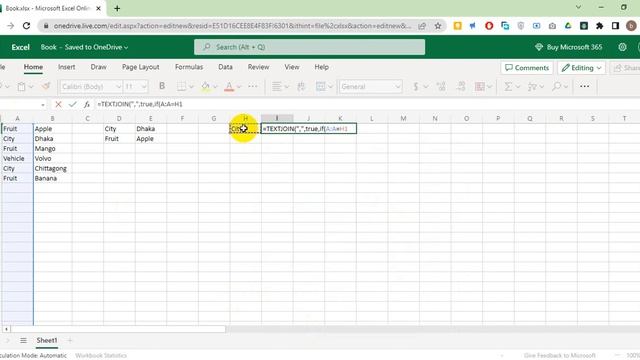Open the Name Box dropdown arrow
The image size is (640, 360).
point(43,105)
